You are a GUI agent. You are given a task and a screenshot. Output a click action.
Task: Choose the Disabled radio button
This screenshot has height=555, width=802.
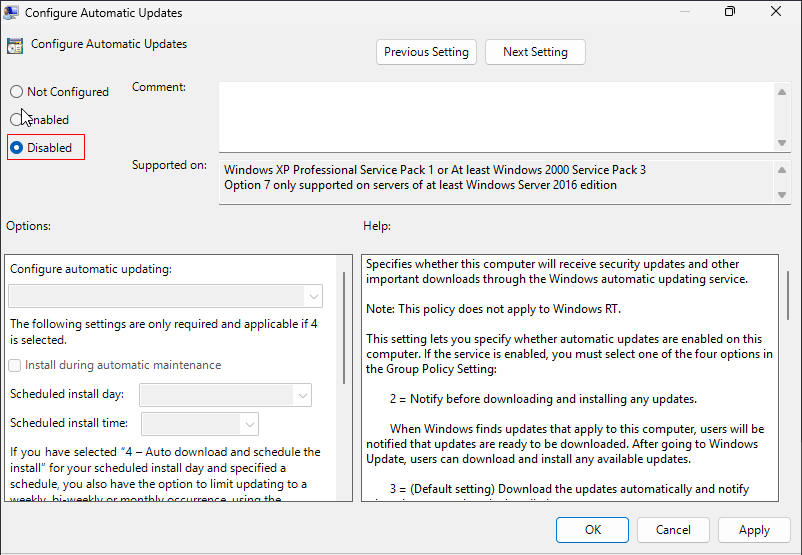pos(17,148)
